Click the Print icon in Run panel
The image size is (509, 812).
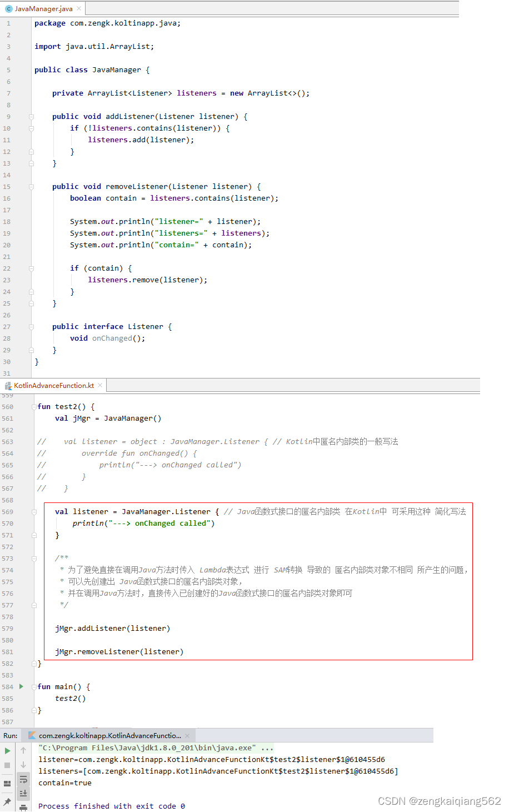[x=23, y=807]
